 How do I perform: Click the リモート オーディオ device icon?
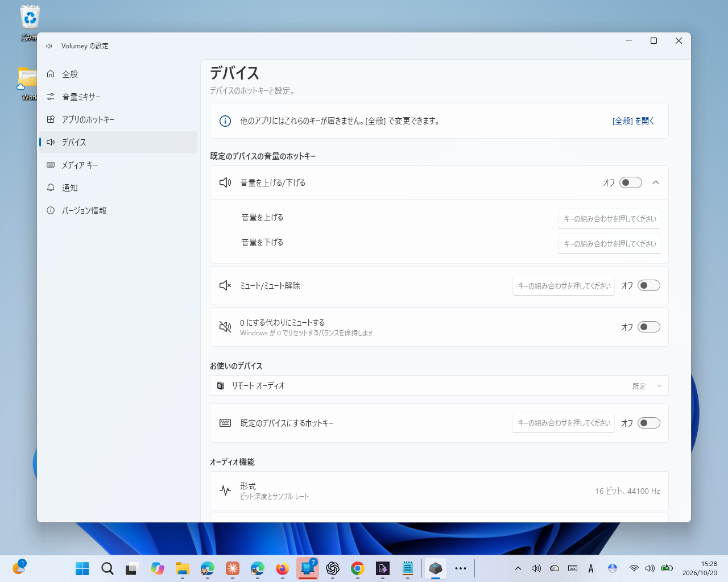point(221,386)
